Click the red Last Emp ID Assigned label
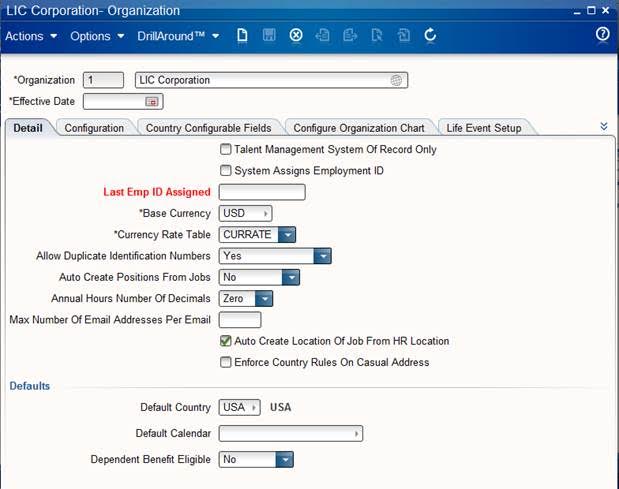Image resolution: width=619 pixels, height=489 pixels. [x=157, y=192]
